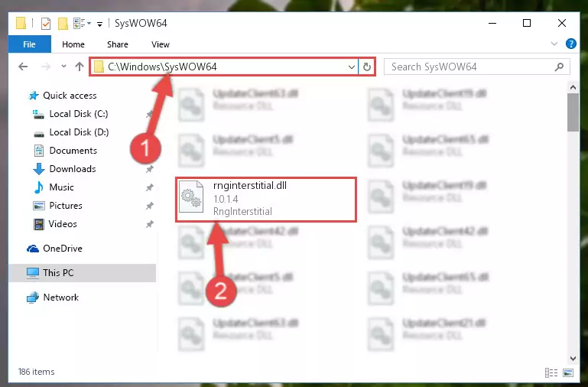Click the folder icon in address bar
Image resolution: width=588 pixels, height=387 pixels.
pos(99,67)
